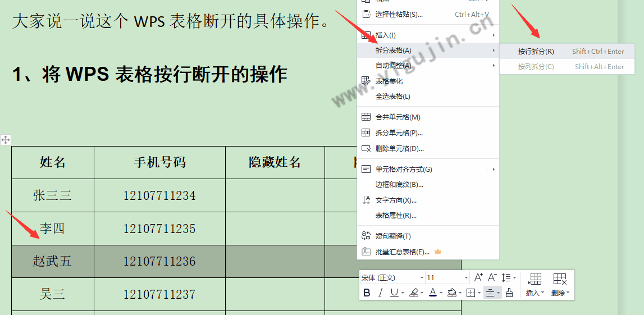This screenshot has height=315, width=644.
Task: Click the cell containing 张三三
Action: (x=53, y=195)
